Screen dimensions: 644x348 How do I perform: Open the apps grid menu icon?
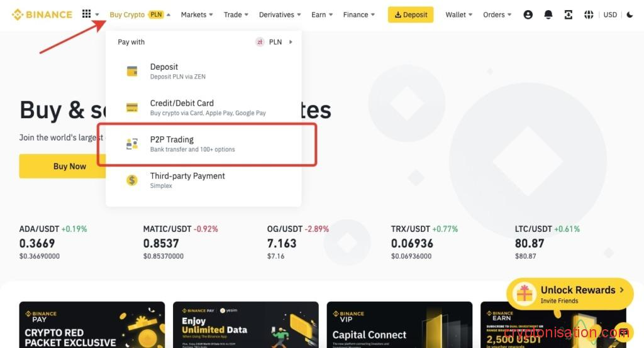(87, 14)
